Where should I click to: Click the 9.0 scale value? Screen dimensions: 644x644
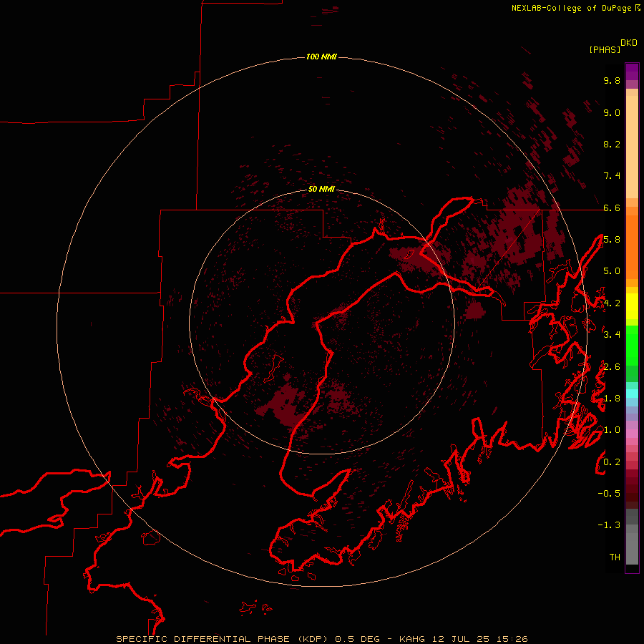[x=612, y=112]
